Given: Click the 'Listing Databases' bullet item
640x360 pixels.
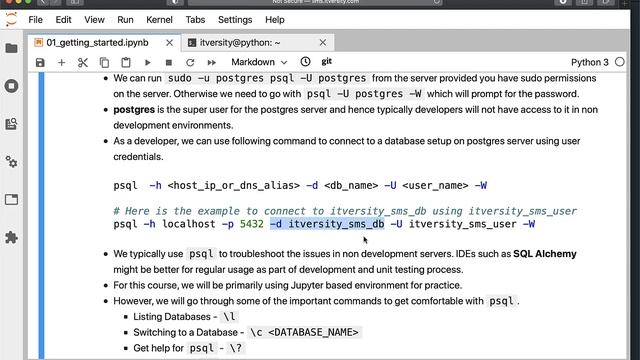Looking at the screenshot, I should (x=185, y=317).
